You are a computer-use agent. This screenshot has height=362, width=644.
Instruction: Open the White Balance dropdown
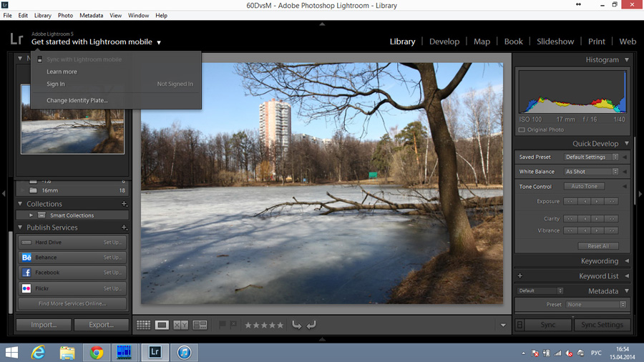(x=590, y=172)
